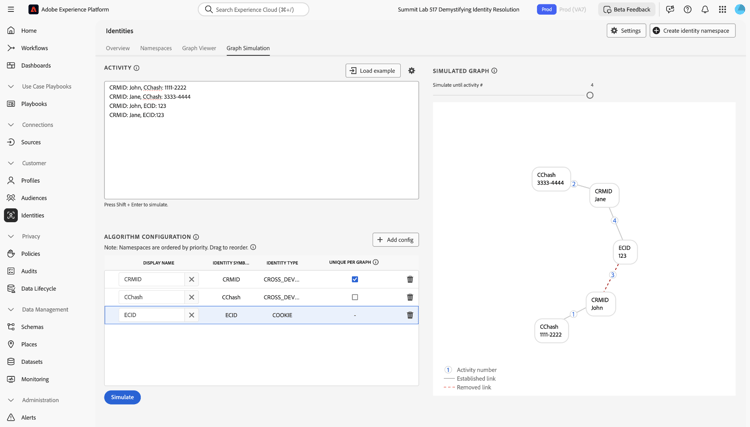Screen dimensions: 750x427
Task: Switch to the Graph Viewer tab
Action: 199,48
